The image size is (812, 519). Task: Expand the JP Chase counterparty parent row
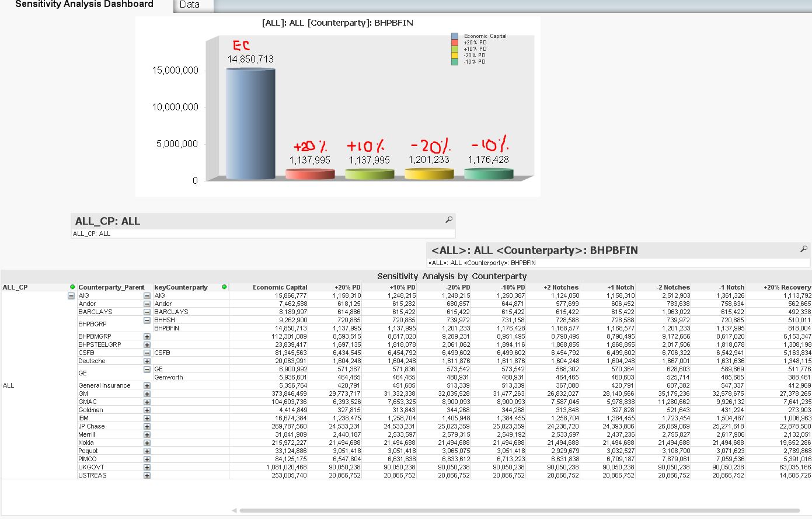click(x=147, y=427)
